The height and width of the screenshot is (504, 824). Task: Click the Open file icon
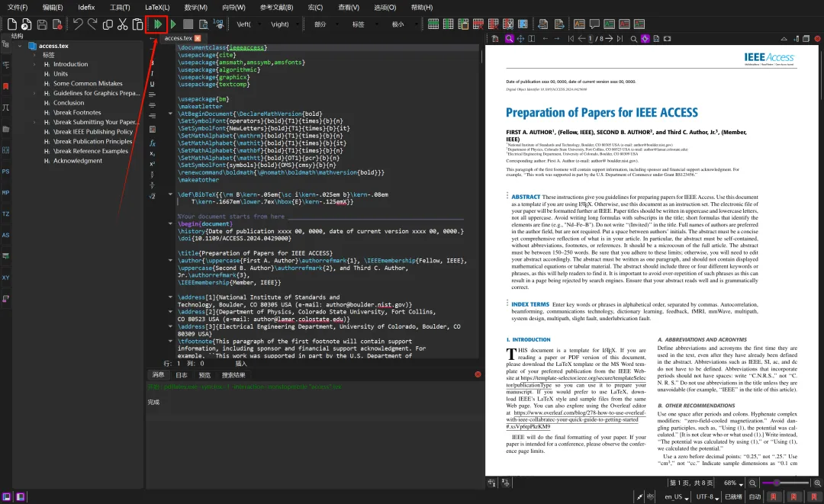click(26, 24)
